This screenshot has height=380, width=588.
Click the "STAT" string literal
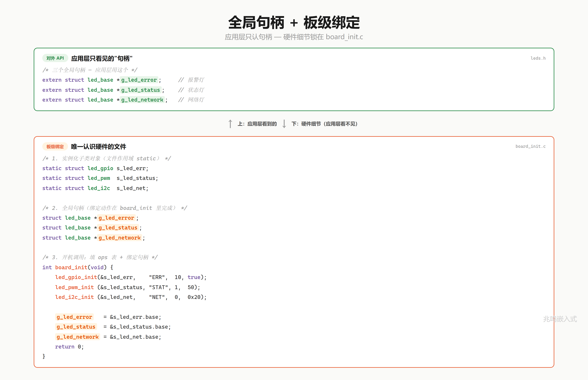[x=158, y=287]
